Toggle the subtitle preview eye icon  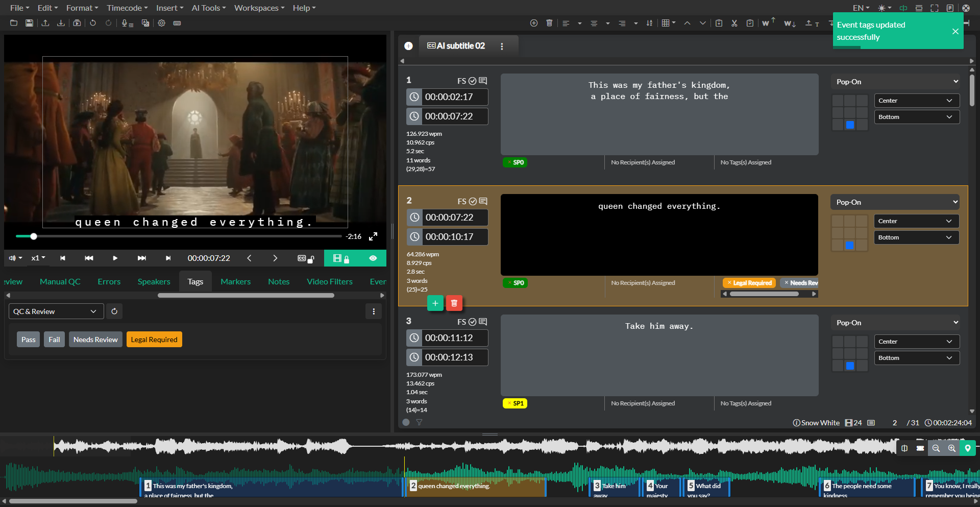click(x=373, y=258)
